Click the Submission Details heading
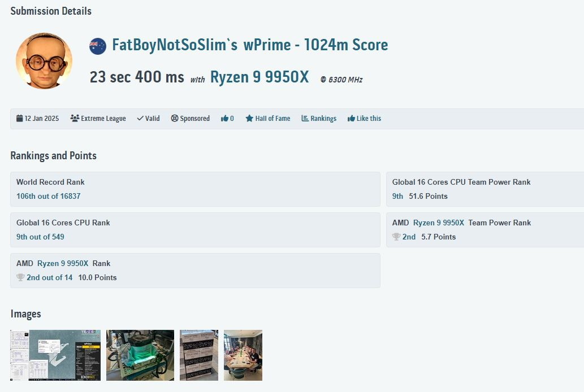Viewport: 584px width, 392px height. 51,11
